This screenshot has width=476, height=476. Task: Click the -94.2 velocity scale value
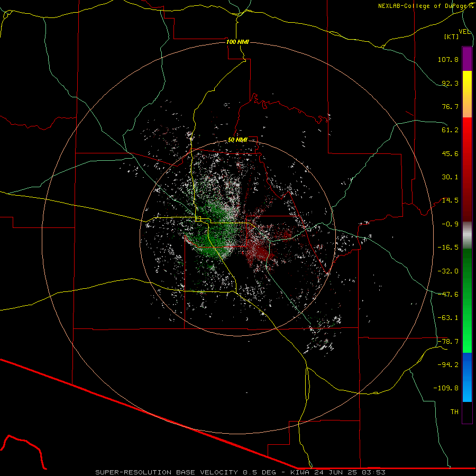448,364
